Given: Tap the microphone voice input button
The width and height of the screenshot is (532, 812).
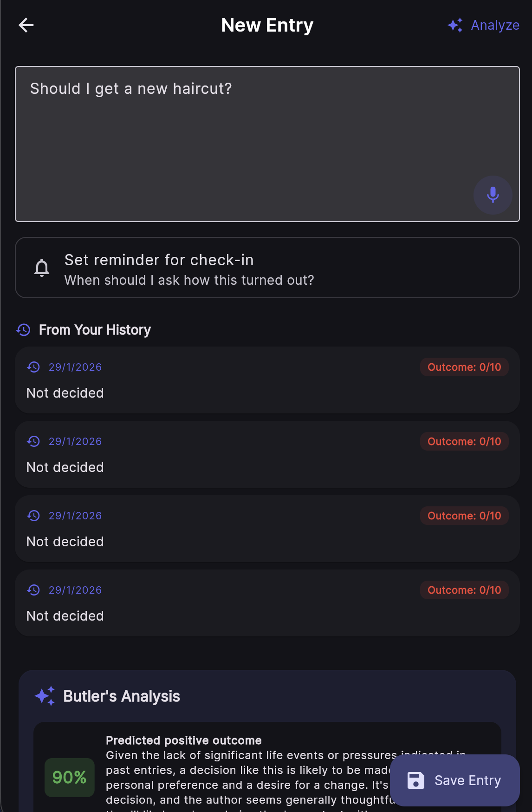Looking at the screenshot, I should point(493,195).
